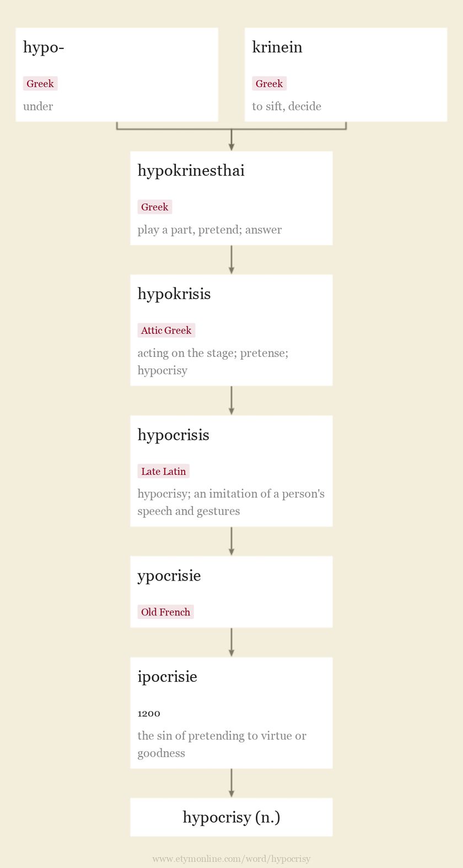
Task: Click the ipocrisie 1200 card
Action: coord(232,713)
